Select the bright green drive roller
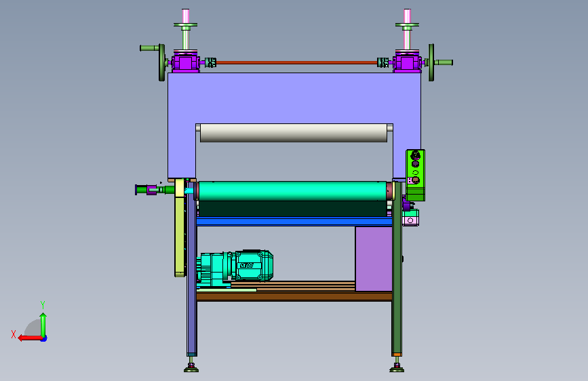 pos(292,191)
